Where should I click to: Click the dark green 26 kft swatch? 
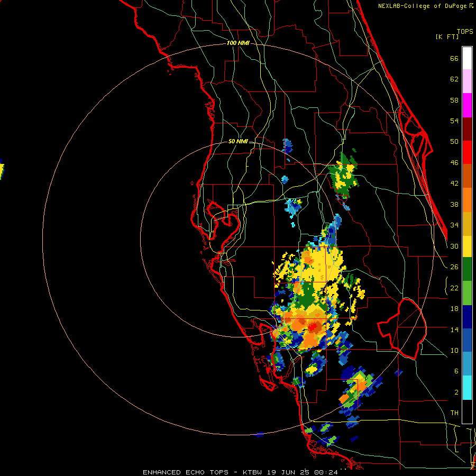point(467,269)
